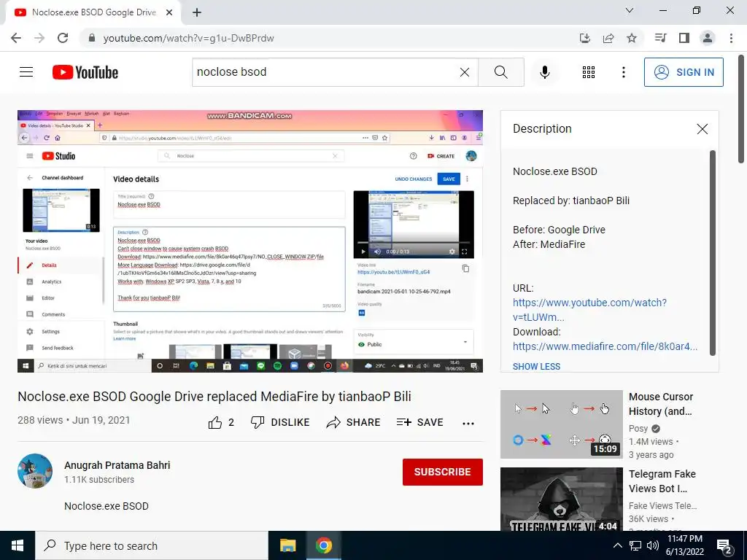This screenshot has height=560, width=747.
Task: Open the volume tray icon
Action: click(653, 545)
